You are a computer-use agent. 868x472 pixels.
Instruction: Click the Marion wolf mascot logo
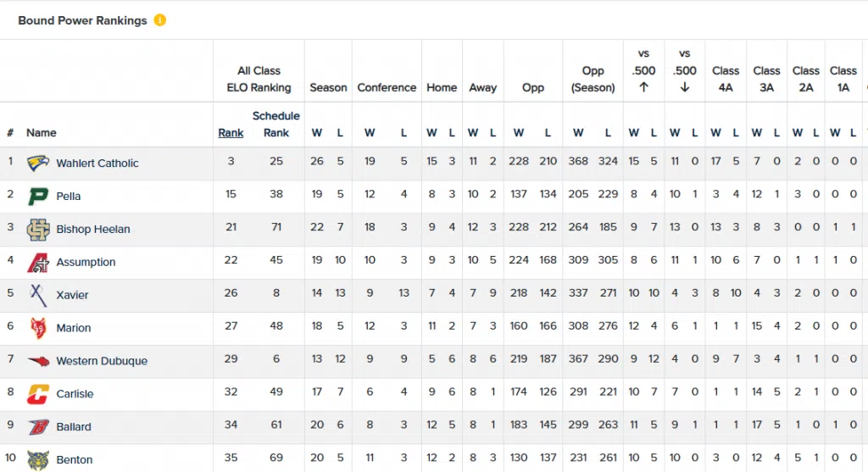[x=38, y=328]
